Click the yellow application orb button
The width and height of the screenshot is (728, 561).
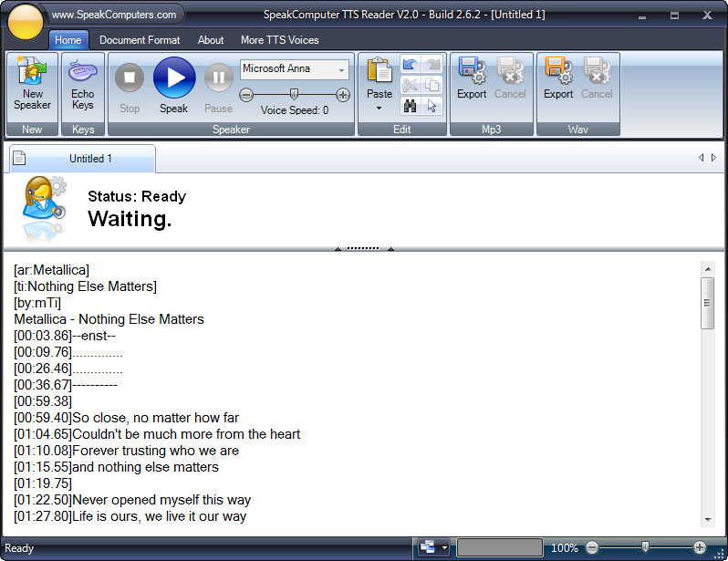tap(25, 22)
